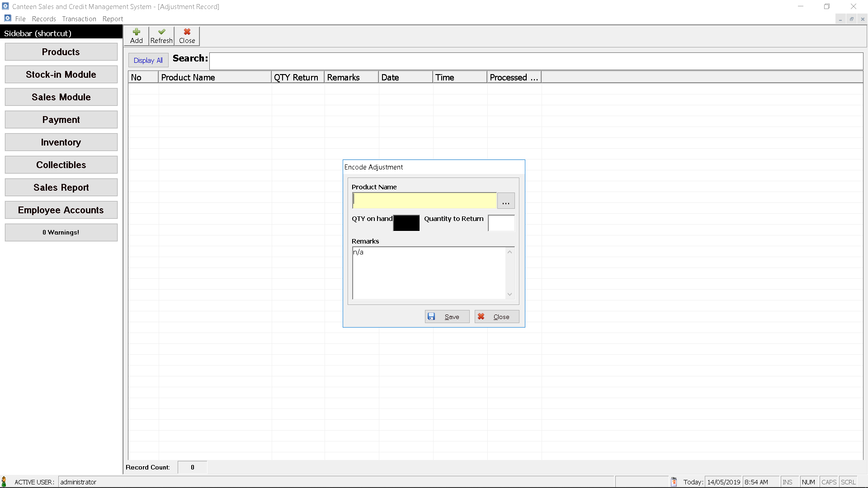This screenshot has height=488, width=868.
Task: Click the Remarks scrollbar up arrow
Action: coord(510,252)
